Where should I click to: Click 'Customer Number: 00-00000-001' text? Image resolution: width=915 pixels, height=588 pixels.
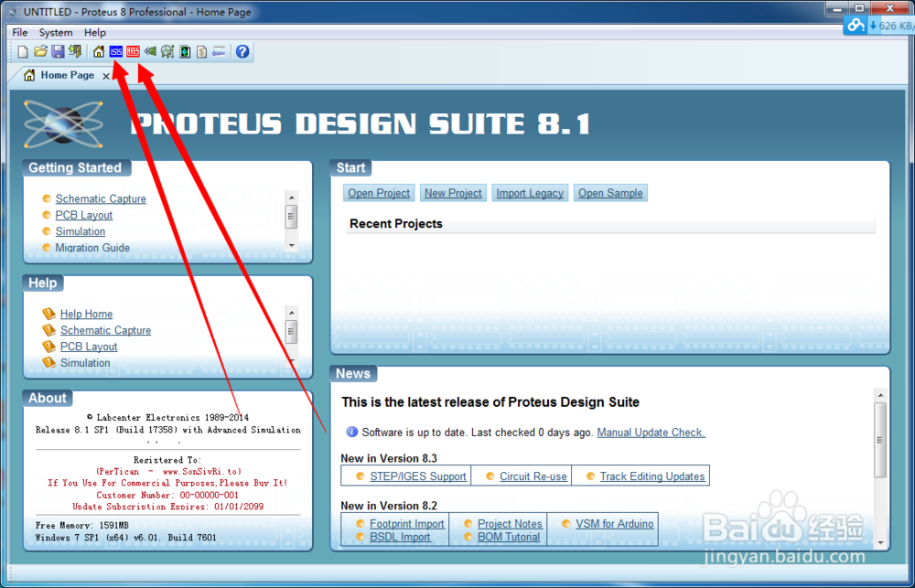tap(167, 496)
